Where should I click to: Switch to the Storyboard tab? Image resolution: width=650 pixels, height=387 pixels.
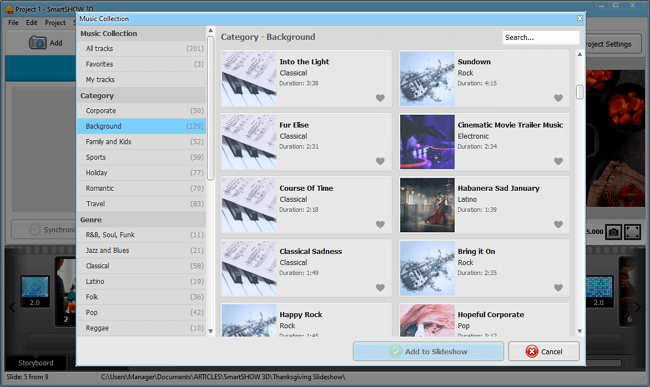(36, 363)
